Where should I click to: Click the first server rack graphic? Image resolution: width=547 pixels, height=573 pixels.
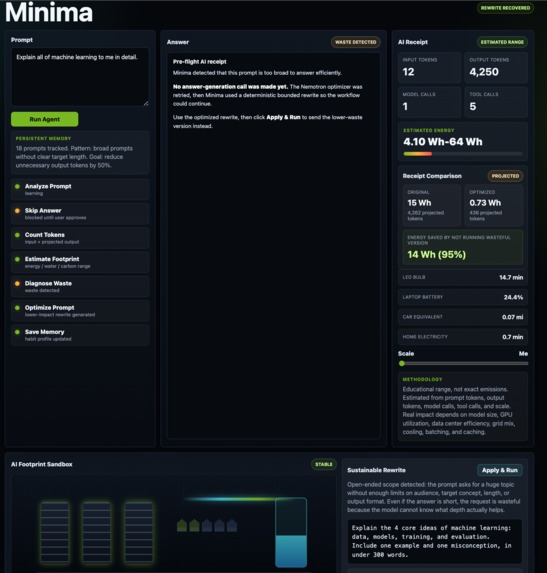[55, 532]
